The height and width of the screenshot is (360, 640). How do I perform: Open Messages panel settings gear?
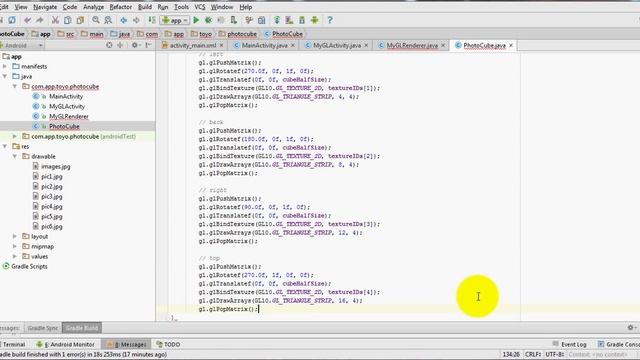(631, 327)
